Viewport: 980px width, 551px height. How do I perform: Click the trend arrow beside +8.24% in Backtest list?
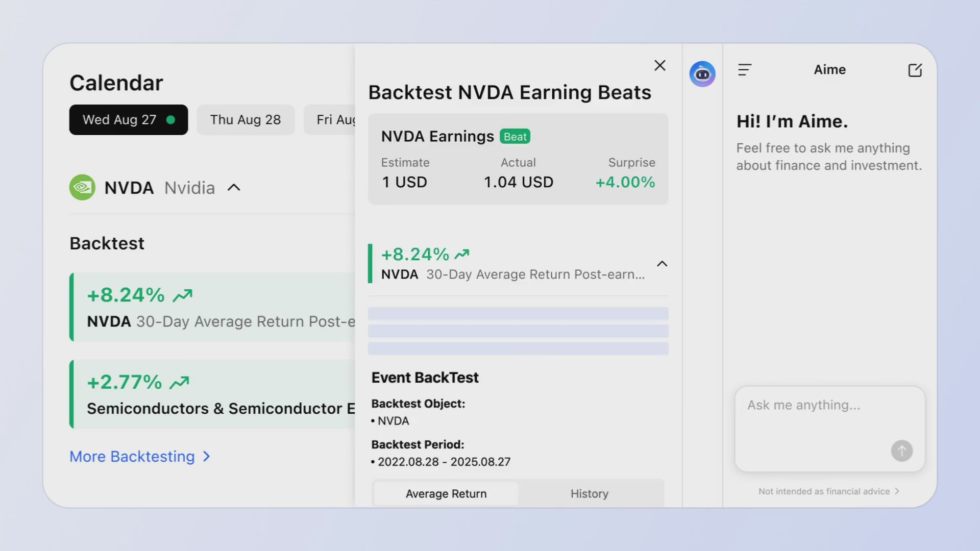tap(183, 295)
